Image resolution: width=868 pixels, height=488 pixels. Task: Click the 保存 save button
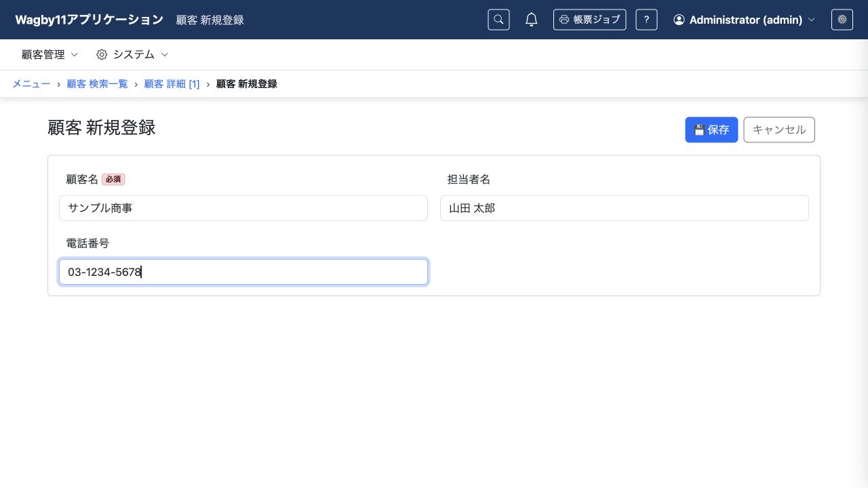(x=711, y=130)
